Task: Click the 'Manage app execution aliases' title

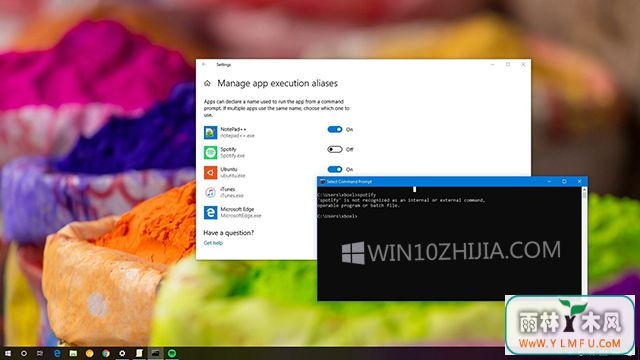Action: point(278,83)
